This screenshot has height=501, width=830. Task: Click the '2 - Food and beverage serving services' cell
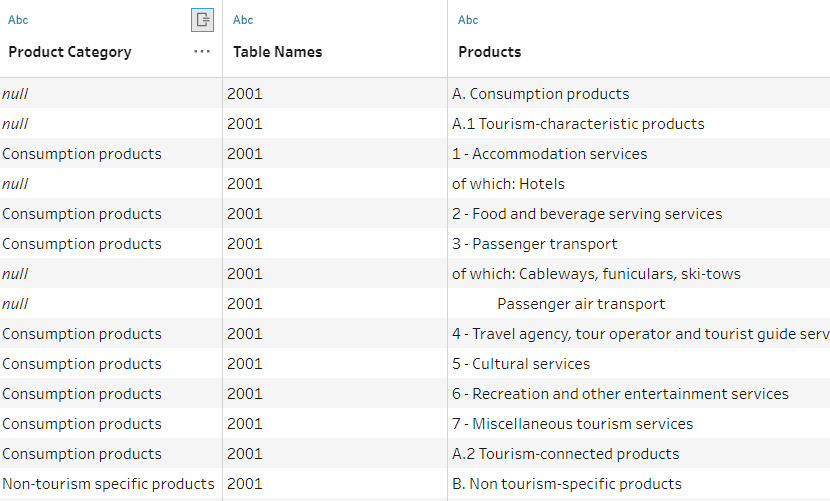point(587,214)
